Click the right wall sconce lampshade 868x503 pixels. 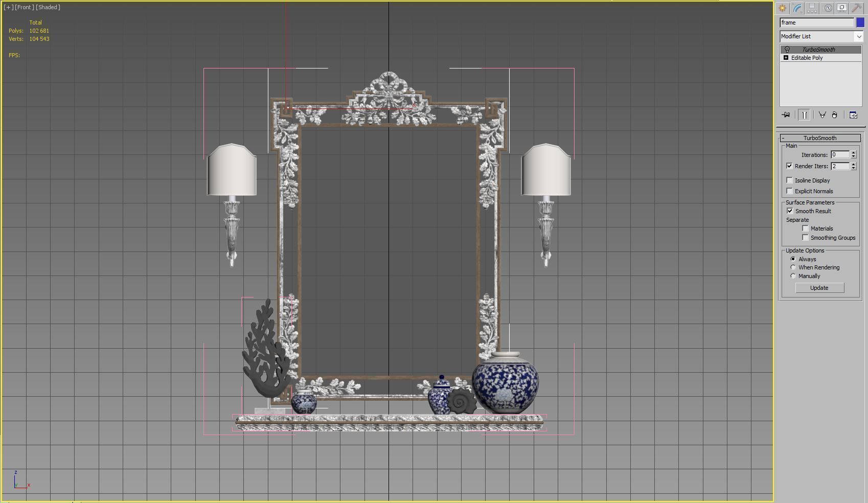coord(546,170)
